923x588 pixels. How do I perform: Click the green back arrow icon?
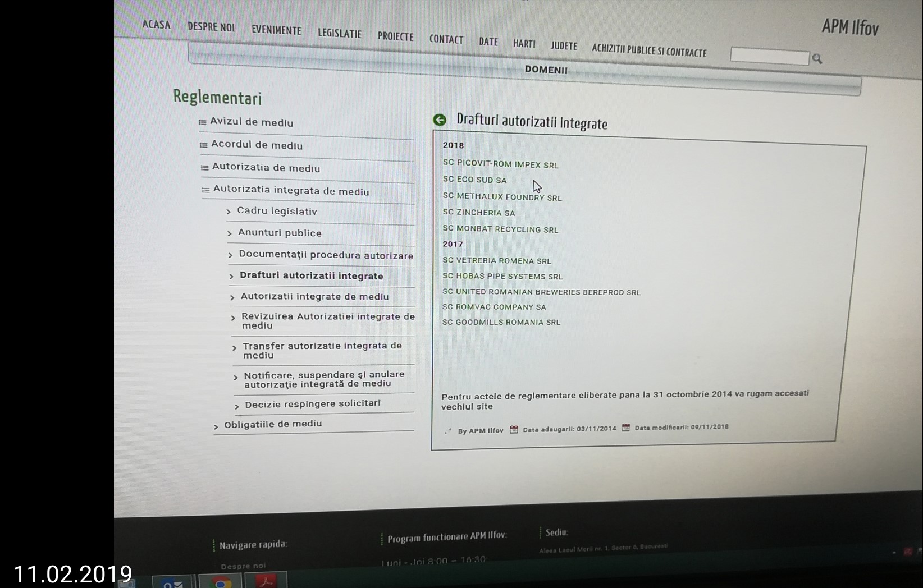tap(440, 120)
